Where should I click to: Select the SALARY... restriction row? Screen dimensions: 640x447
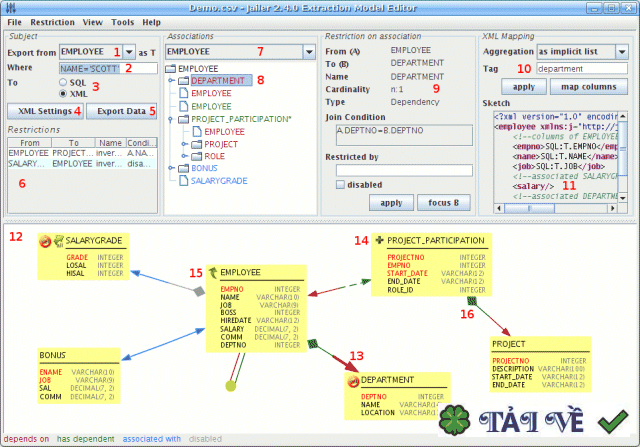pyautogui.click(x=82, y=164)
